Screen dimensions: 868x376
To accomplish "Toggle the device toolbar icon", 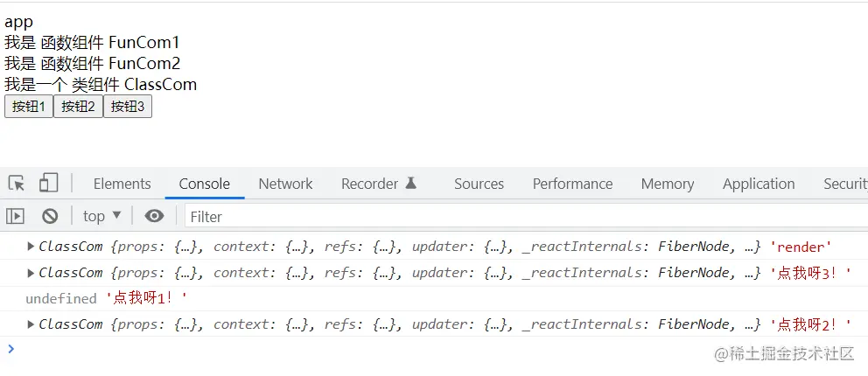I will point(48,184).
